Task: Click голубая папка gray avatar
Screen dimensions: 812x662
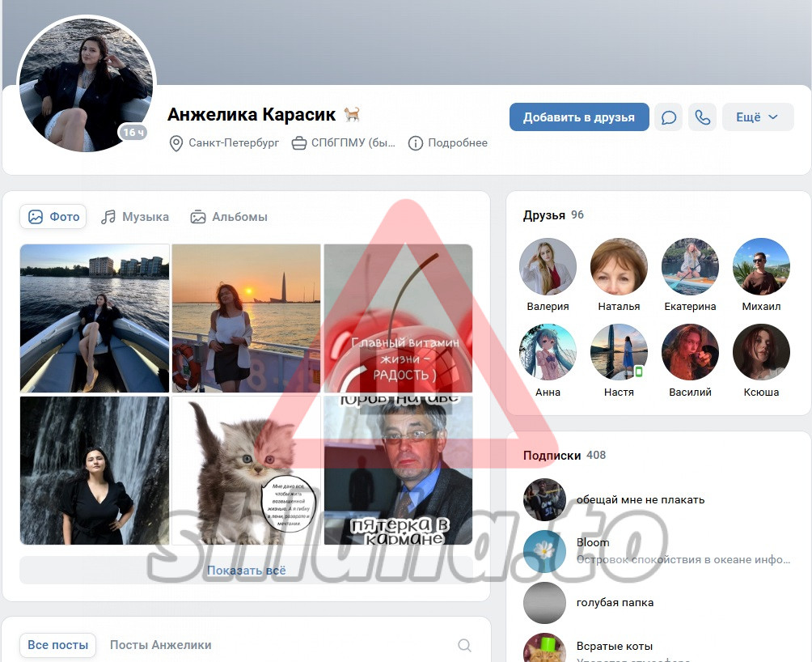Action: [544, 602]
